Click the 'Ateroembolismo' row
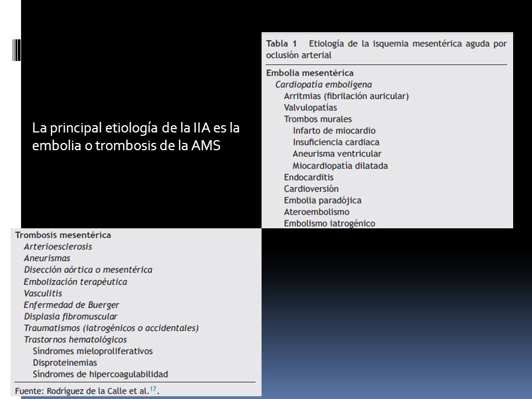 click(x=316, y=212)
